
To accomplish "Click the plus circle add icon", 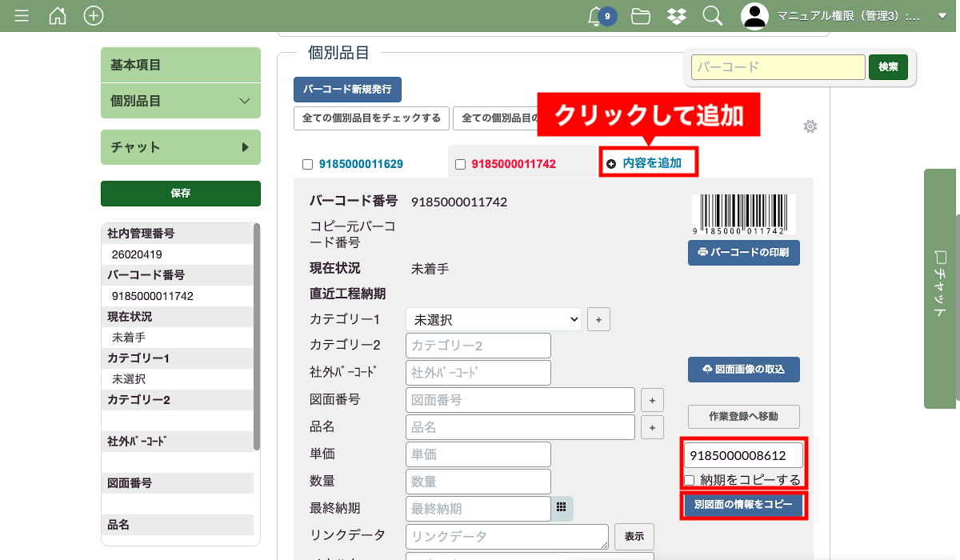I will (x=94, y=16).
